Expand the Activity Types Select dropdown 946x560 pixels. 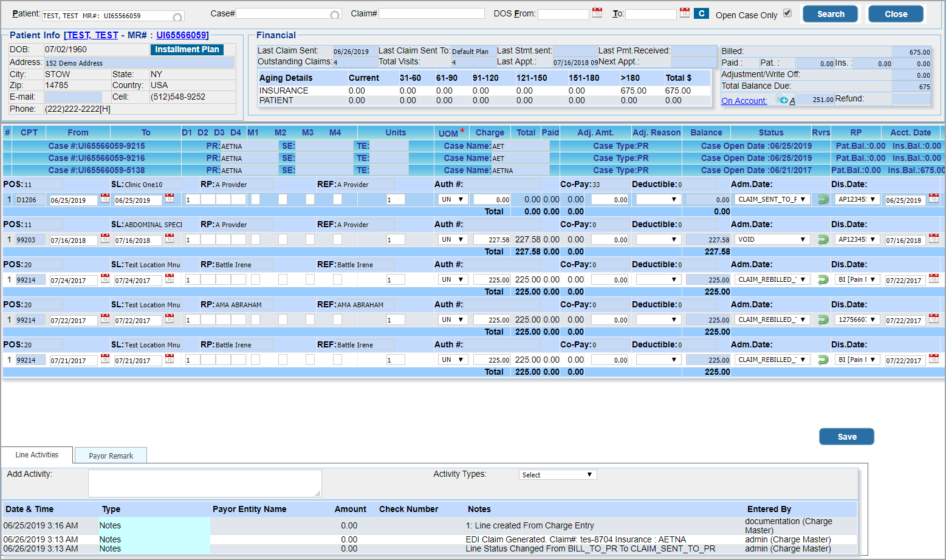[x=557, y=475]
